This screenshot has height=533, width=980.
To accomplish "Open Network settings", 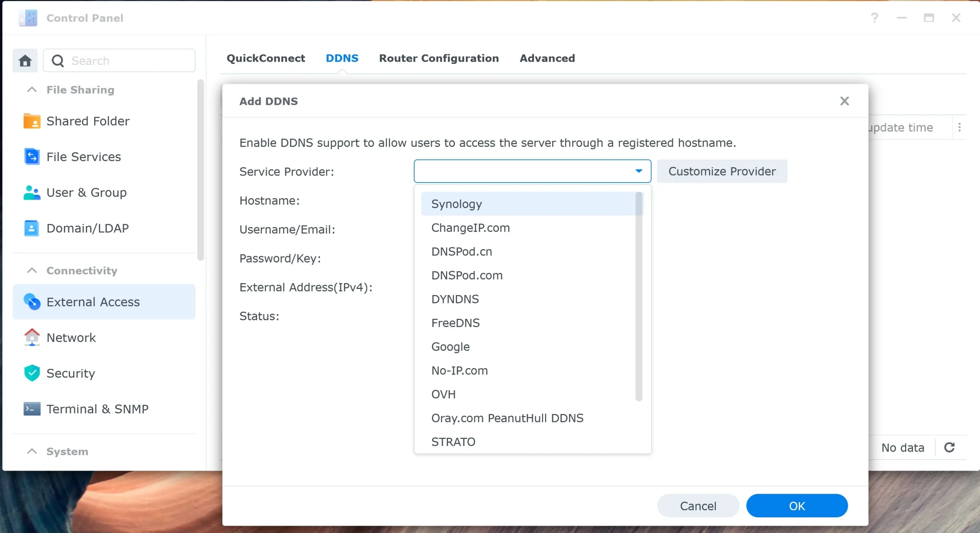I will pos(32,337).
